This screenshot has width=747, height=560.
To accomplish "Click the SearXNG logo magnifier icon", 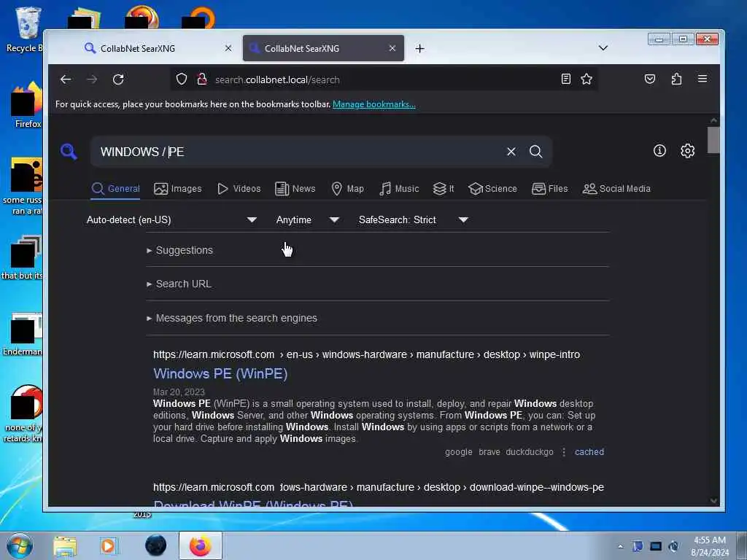I will [x=69, y=152].
